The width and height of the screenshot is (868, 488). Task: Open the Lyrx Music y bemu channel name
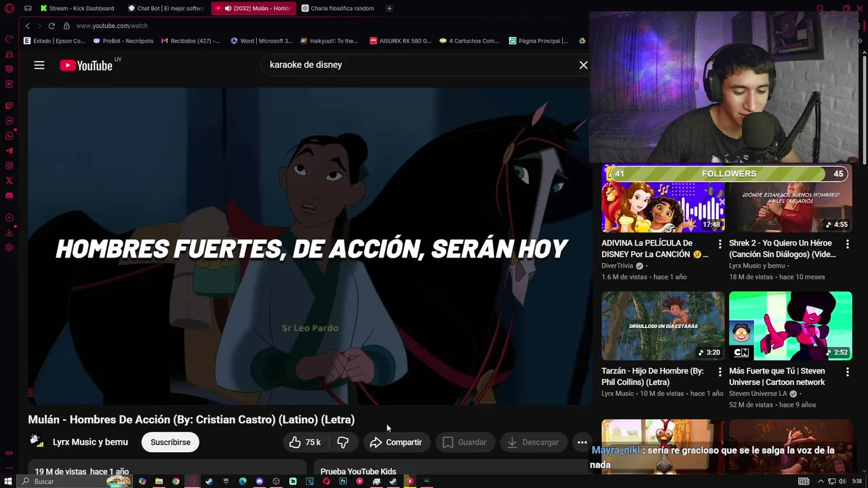click(90, 442)
